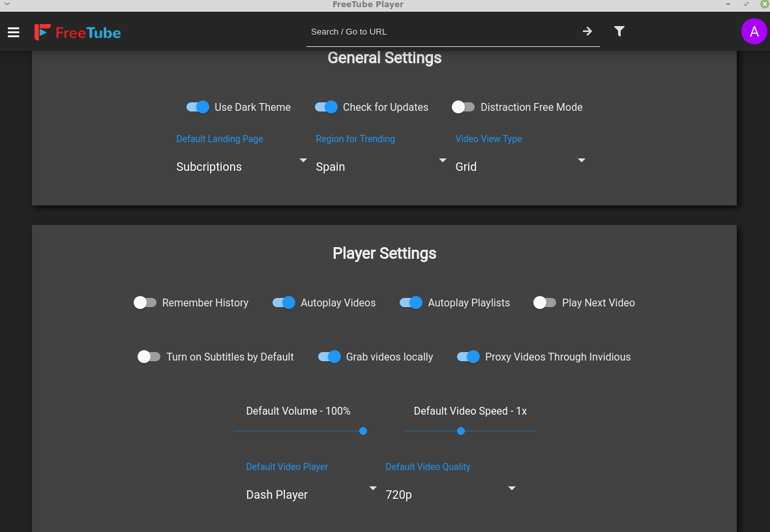Viewport: 770px width, 532px height.
Task: Disable the Use Dark Theme toggle
Action: pos(198,107)
